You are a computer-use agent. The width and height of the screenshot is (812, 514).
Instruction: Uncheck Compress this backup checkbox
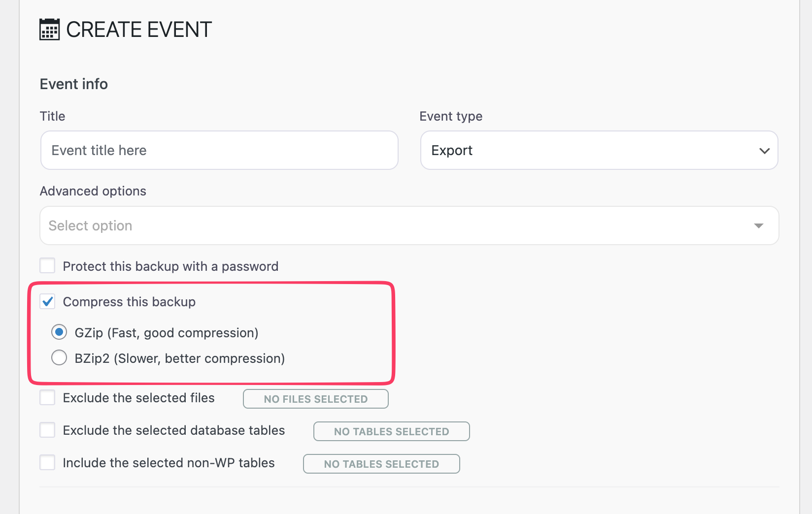click(x=47, y=301)
